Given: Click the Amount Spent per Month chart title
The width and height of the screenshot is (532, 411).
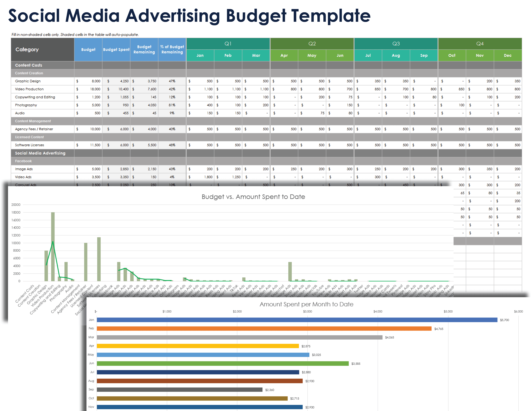Looking at the screenshot, I should 306,304.
